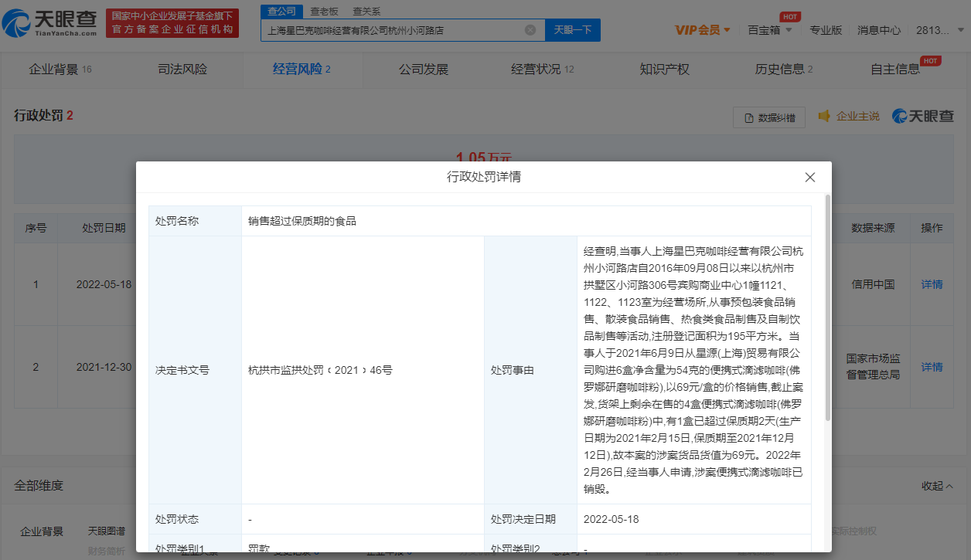Switch to the 查老板 search tab
The width and height of the screenshot is (971, 560).
point(324,12)
